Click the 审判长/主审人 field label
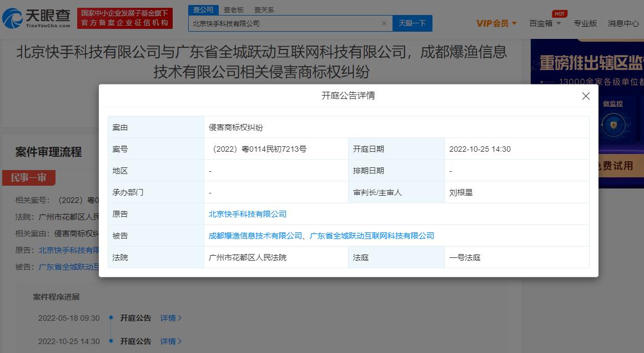The image size is (644, 353). [377, 192]
